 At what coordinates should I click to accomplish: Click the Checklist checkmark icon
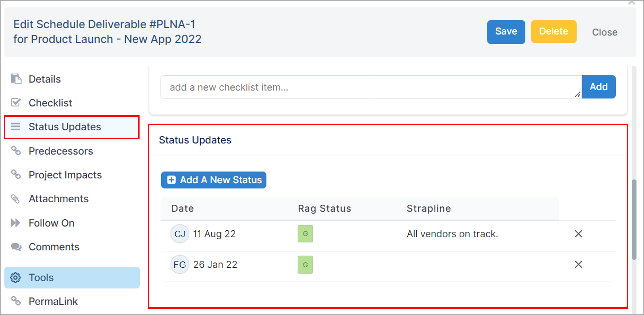click(x=16, y=102)
